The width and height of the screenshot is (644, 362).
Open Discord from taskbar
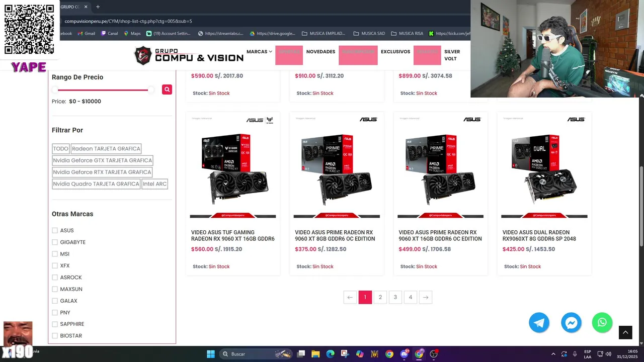pos(404,354)
